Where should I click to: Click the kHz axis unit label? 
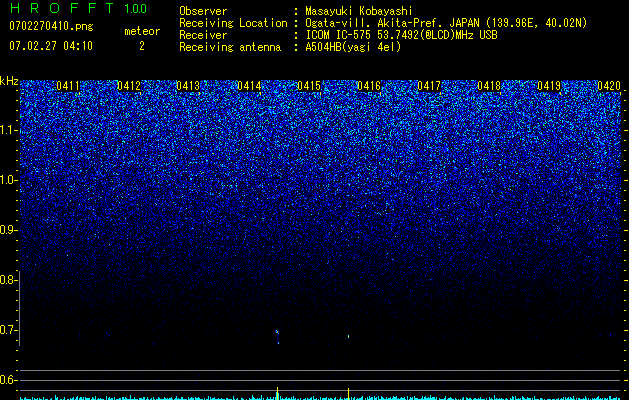9,82
